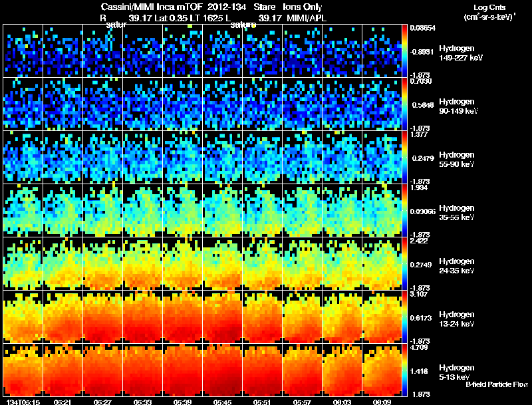
Task: Click the Hydrogen 5-13 keV color bar
Action: (x=404, y=370)
